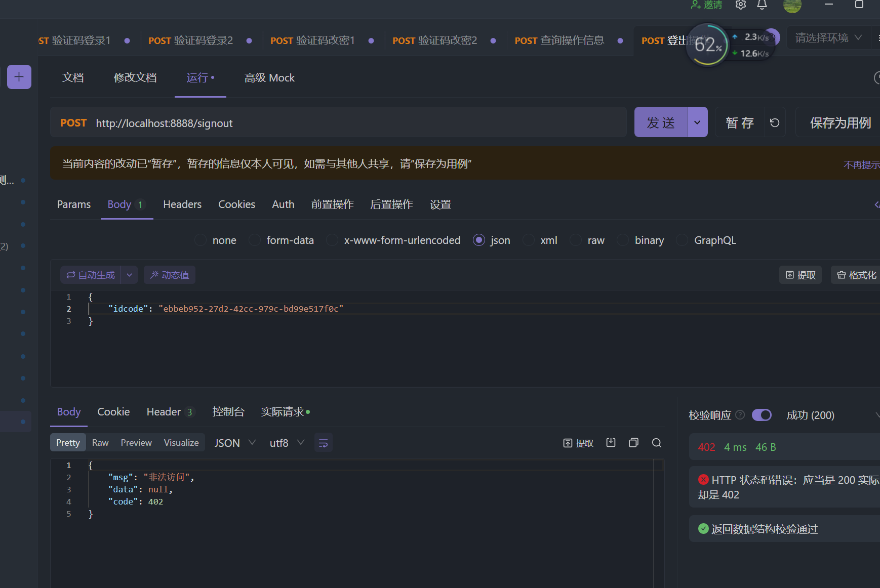The height and width of the screenshot is (588, 880).
Task: Copy the response body icon
Action: (633, 443)
